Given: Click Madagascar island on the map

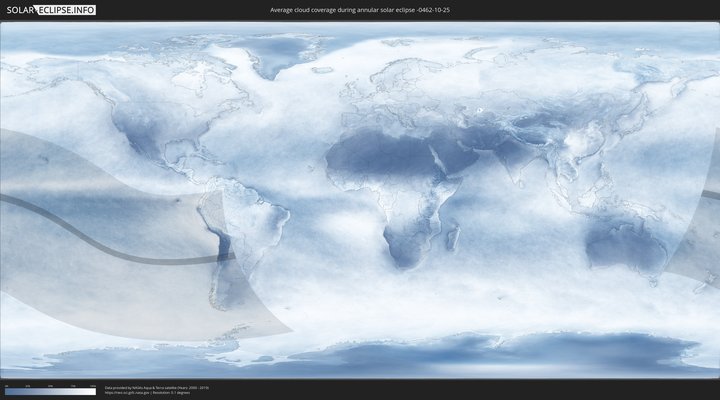Looking at the screenshot, I should [453, 237].
